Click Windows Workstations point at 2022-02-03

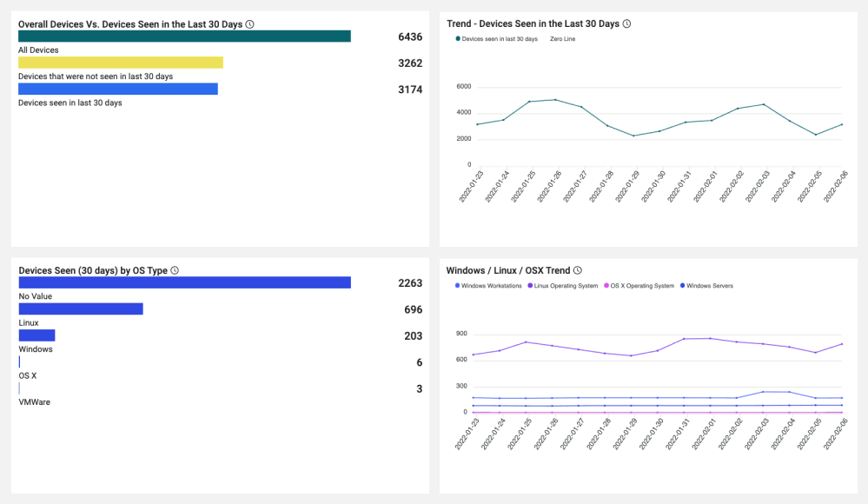[764, 392]
